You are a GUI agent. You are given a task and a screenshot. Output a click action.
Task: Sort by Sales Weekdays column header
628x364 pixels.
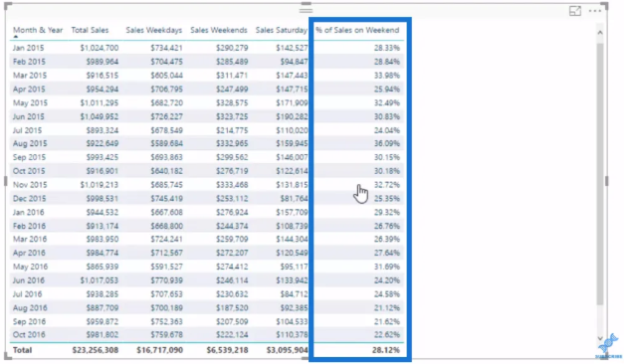point(154,30)
